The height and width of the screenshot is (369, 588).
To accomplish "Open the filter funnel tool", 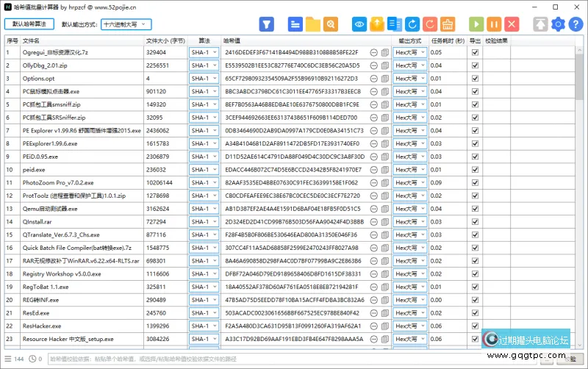I will coord(266,24).
